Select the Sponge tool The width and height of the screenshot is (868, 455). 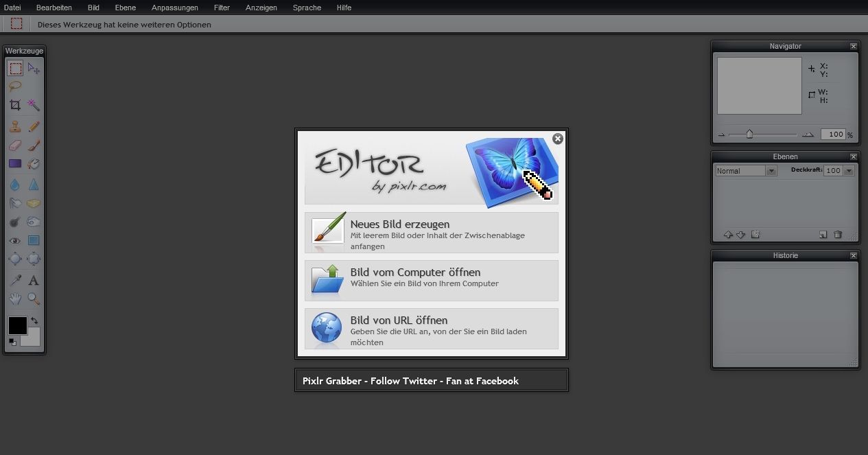click(34, 203)
